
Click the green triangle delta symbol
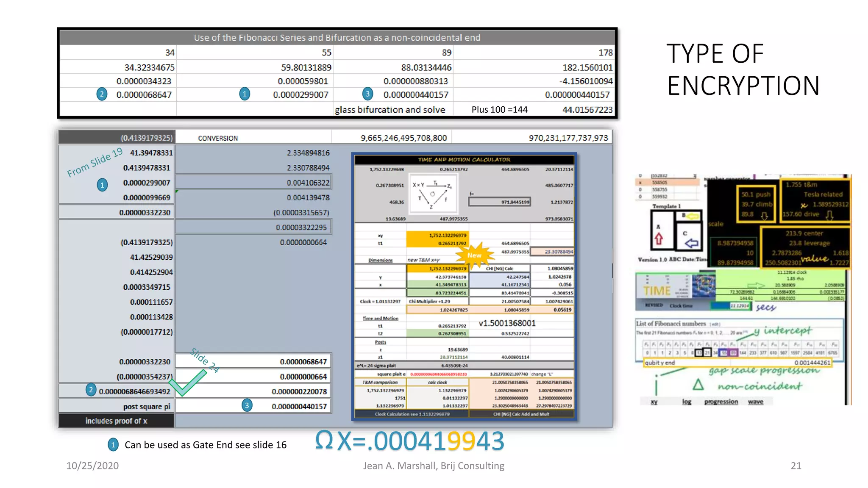pyautogui.click(x=698, y=384)
